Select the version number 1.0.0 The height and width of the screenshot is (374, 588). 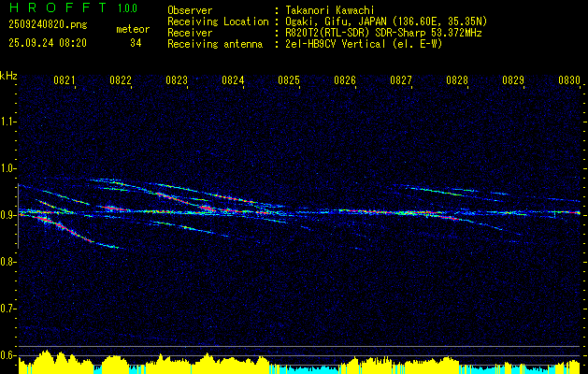(127, 8)
